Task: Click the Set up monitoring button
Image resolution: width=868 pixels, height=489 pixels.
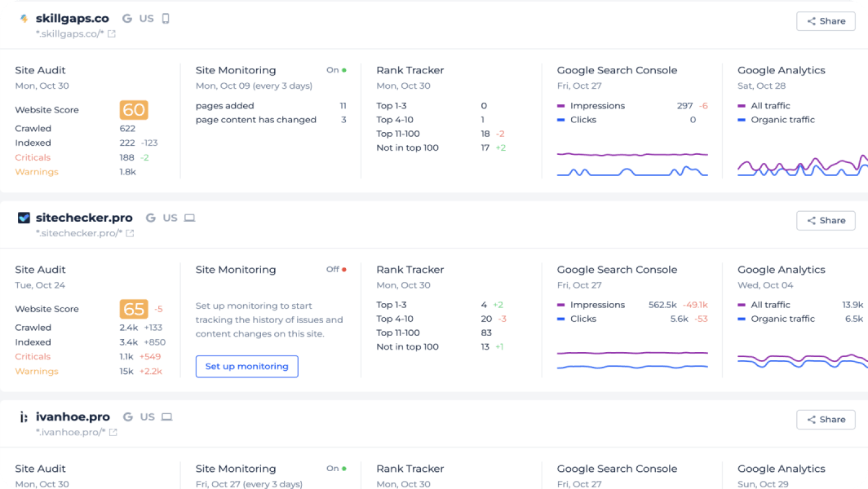Action: click(x=247, y=366)
